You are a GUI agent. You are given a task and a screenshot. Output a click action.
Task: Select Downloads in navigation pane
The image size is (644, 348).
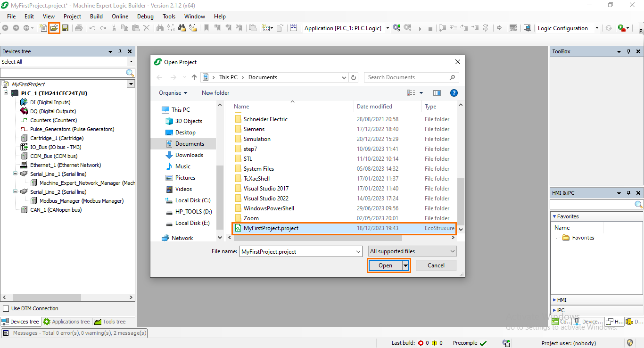tap(189, 155)
